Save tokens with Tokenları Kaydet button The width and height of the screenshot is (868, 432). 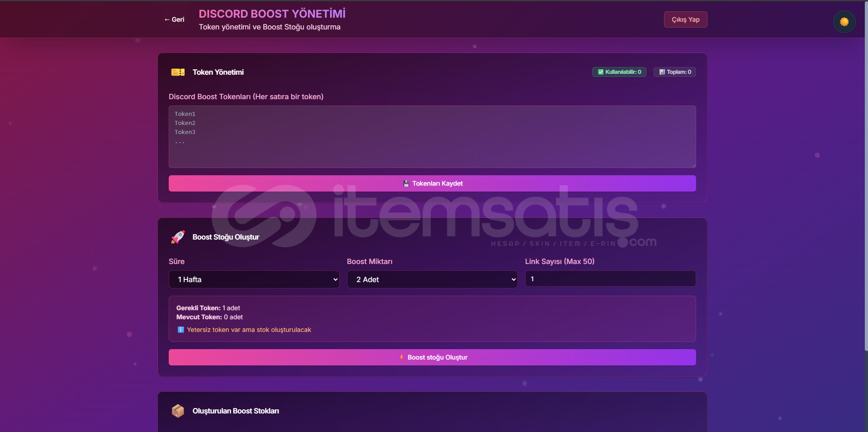(432, 183)
